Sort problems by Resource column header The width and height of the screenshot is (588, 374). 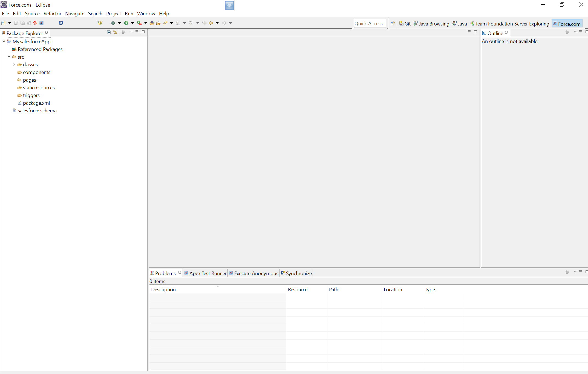(307, 289)
